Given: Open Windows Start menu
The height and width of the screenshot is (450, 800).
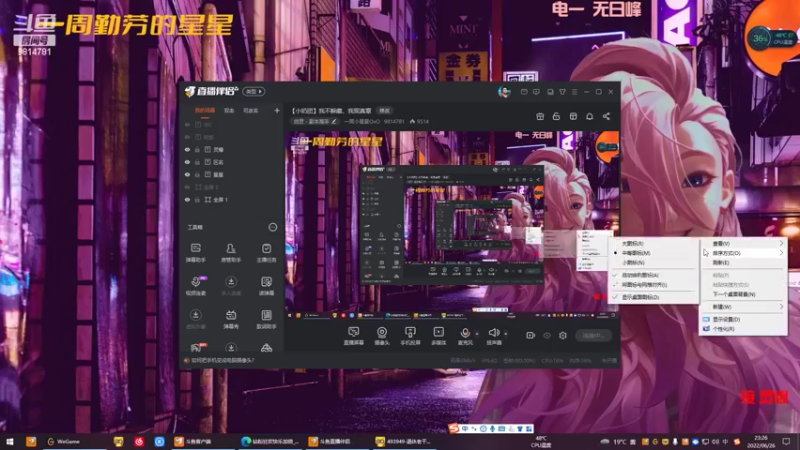Looking at the screenshot, I should click(x=10, y=441).
